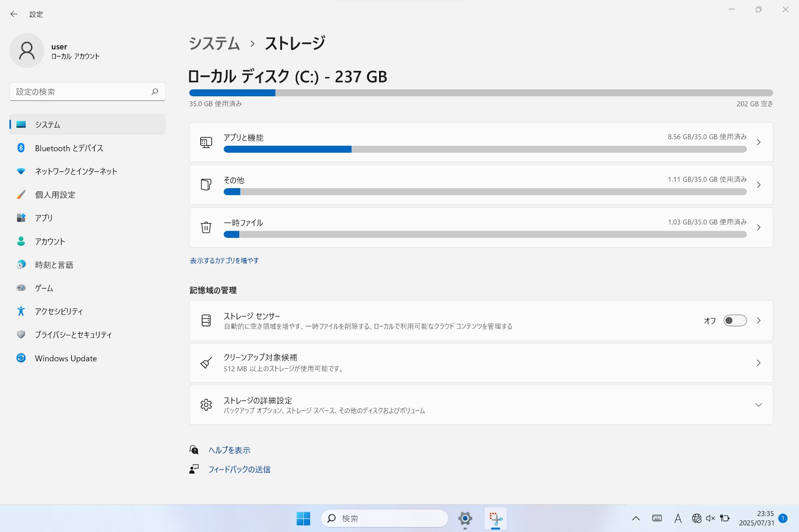799x532 pixels.
Task: Open the アカウント person icon
Action: (20, 241)
